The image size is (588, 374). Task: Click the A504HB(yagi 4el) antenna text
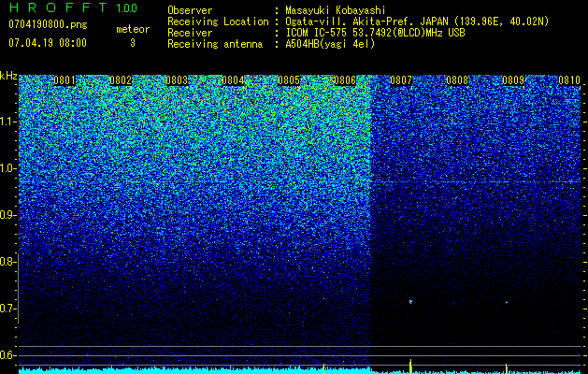point(330,44)
